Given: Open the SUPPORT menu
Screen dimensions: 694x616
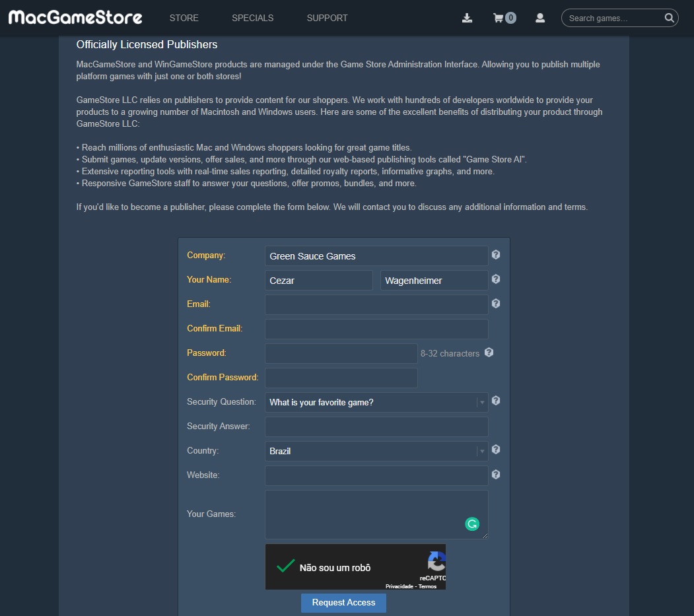Looking at the screenshot, I should [x=327, y=18].
